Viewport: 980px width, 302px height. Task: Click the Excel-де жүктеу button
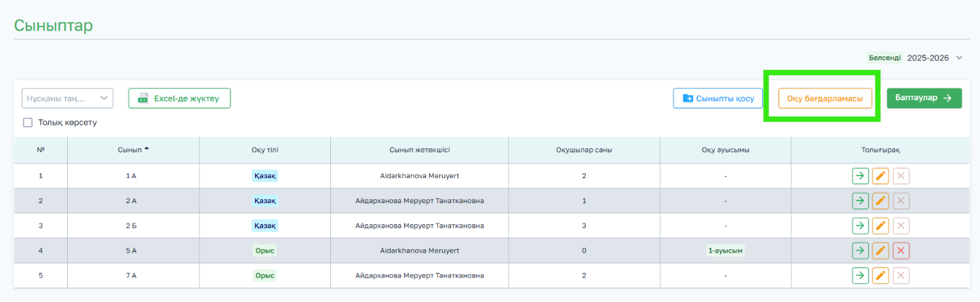(180, 98)
